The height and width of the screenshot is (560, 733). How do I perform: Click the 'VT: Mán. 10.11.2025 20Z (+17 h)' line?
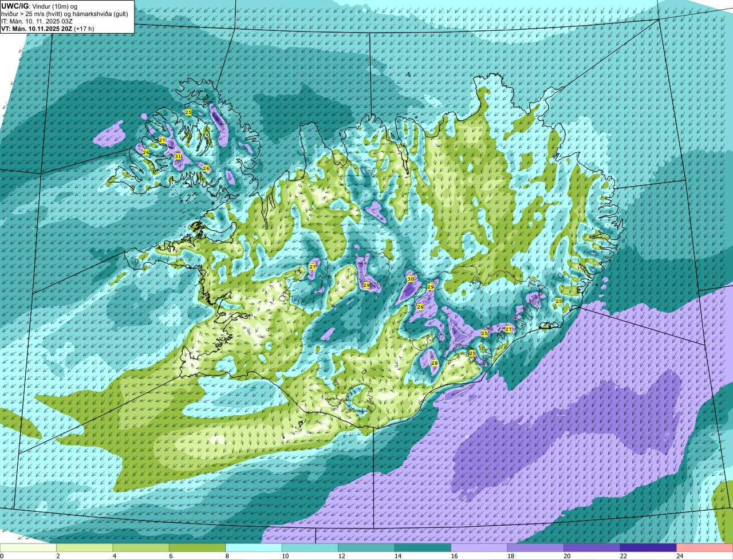click(x=48, y=29)
